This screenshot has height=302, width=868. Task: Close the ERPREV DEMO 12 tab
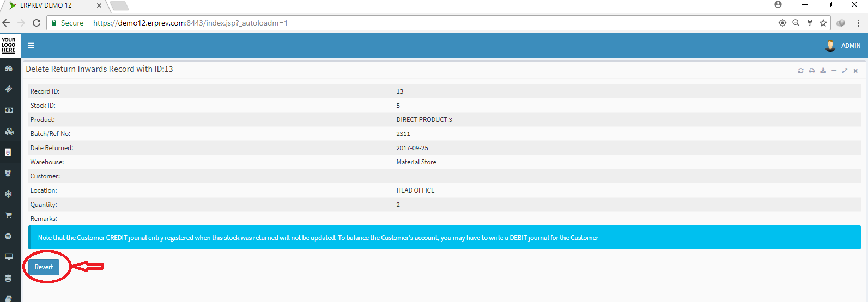[99, 5]
